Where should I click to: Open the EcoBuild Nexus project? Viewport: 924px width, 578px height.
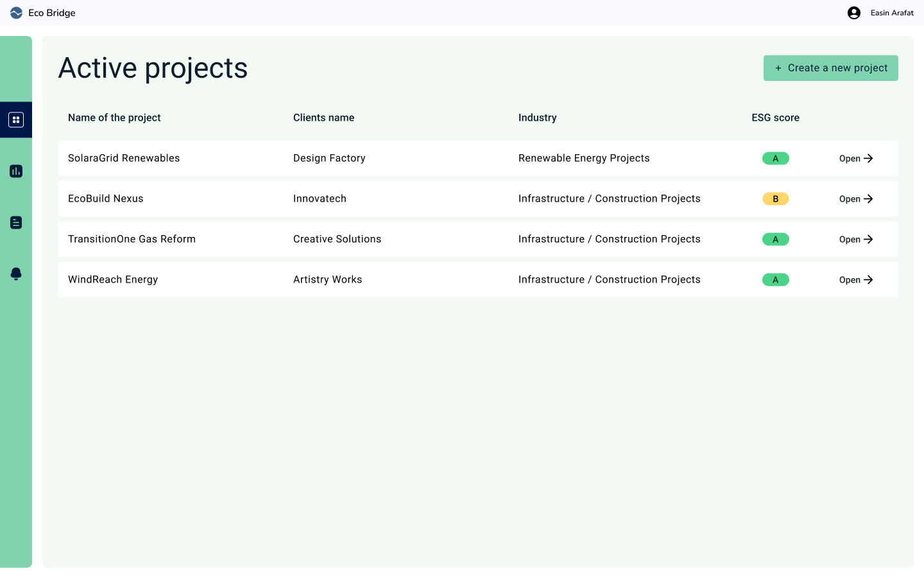pyautogui.click(x=855, y=199)
